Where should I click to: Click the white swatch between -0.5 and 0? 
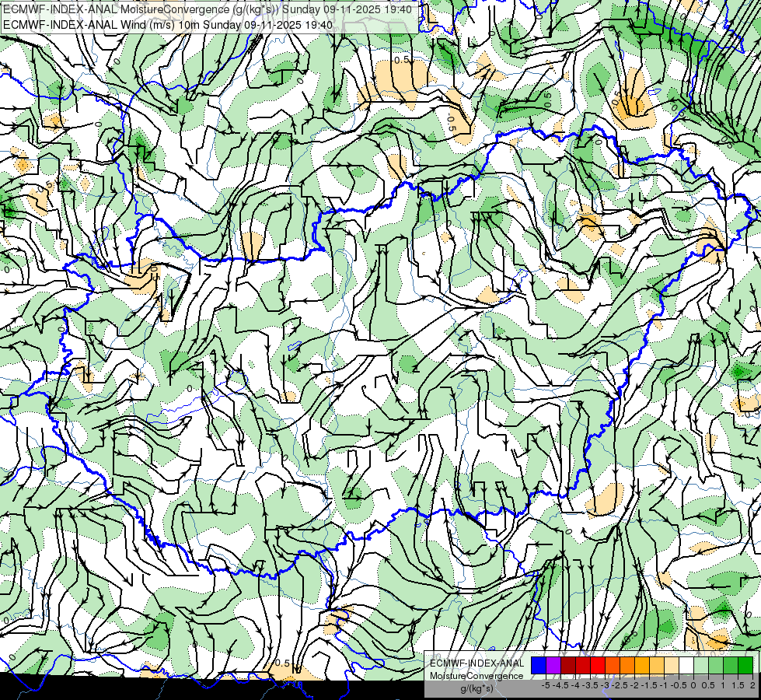686,665
